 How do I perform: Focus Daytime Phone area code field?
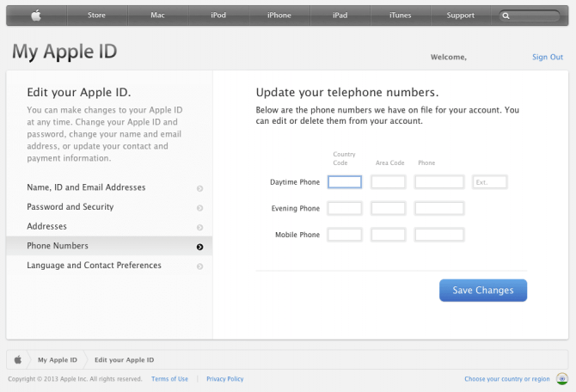coord(389,182)
